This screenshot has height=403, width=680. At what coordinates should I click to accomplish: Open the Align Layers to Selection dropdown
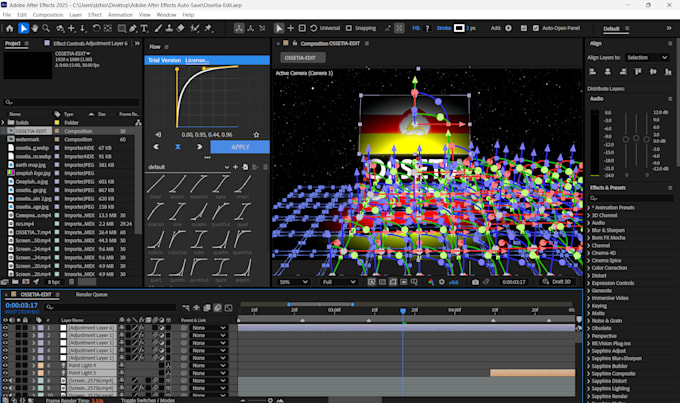tap(647, 58)
